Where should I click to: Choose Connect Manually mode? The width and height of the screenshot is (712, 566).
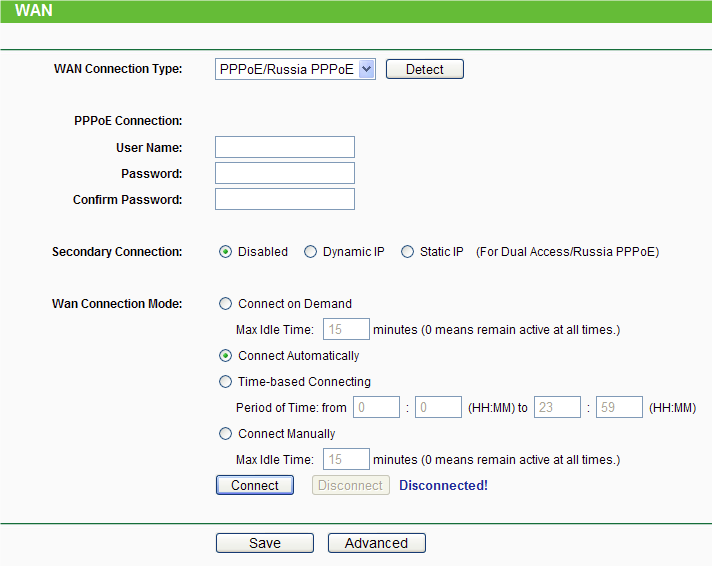click(x=225, y=434)
